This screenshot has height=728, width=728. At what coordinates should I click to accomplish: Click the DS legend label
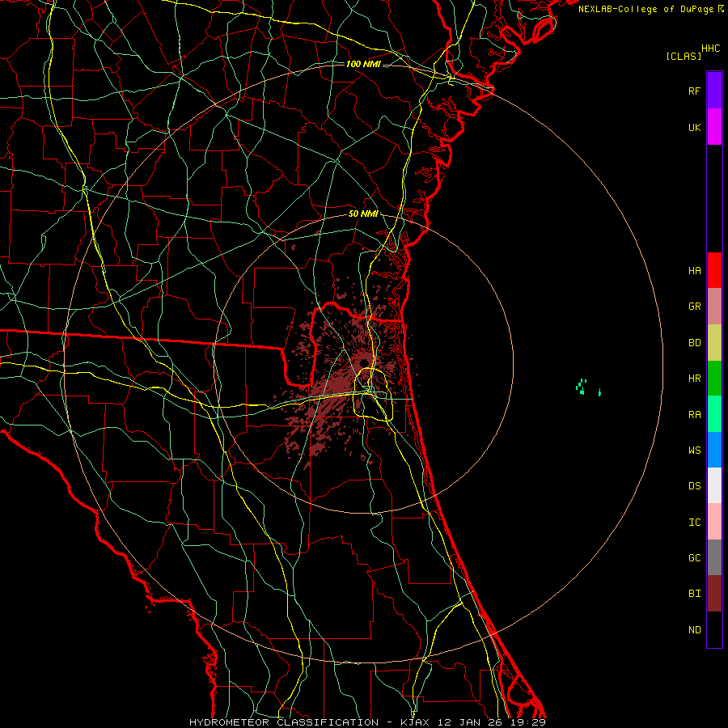pyautogui.click(x=694, y=486)
